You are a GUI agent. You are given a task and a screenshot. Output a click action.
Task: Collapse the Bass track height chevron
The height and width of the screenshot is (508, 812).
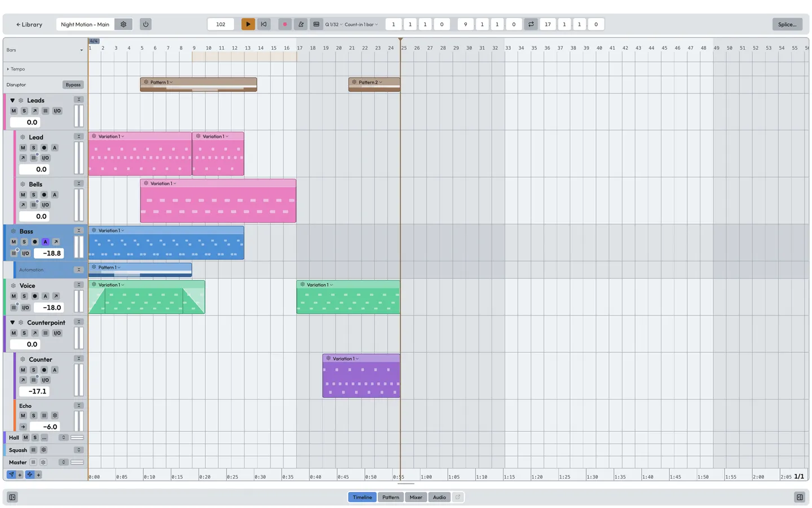(78, 230)
